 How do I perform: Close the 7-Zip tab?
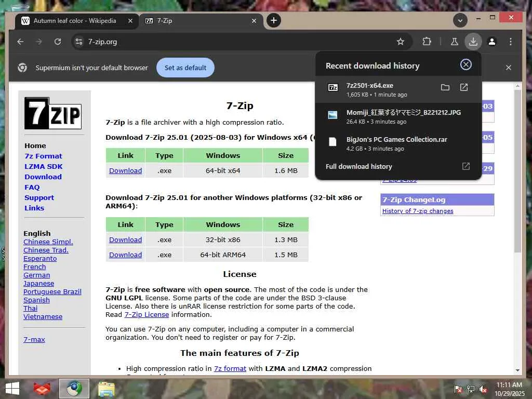tap(254, 21)
